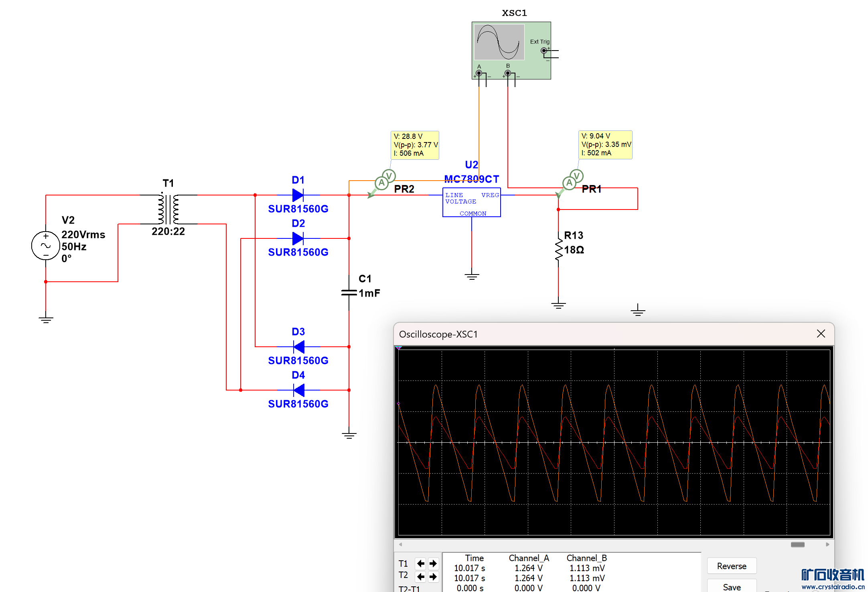The image size is (868, 592).
Task: Click the T1 cursor row label
Action: click(x=403, y=564)
